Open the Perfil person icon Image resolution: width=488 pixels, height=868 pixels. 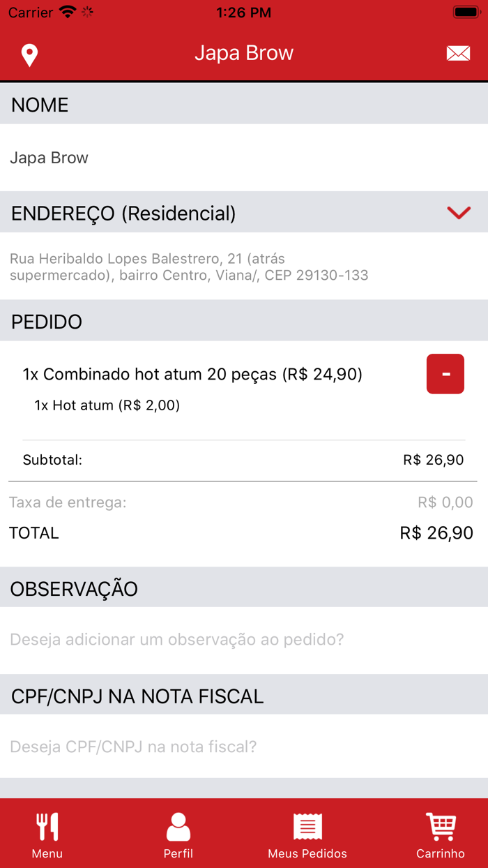(178, 825)
